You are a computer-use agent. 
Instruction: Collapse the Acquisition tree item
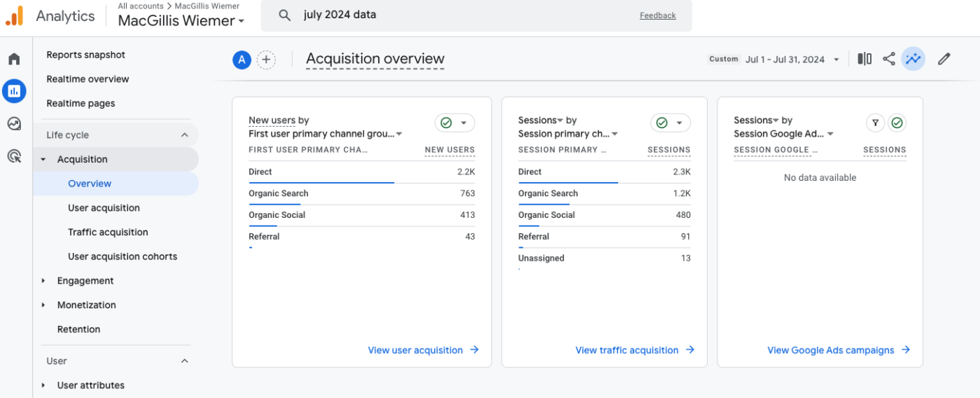click(43, 160)
